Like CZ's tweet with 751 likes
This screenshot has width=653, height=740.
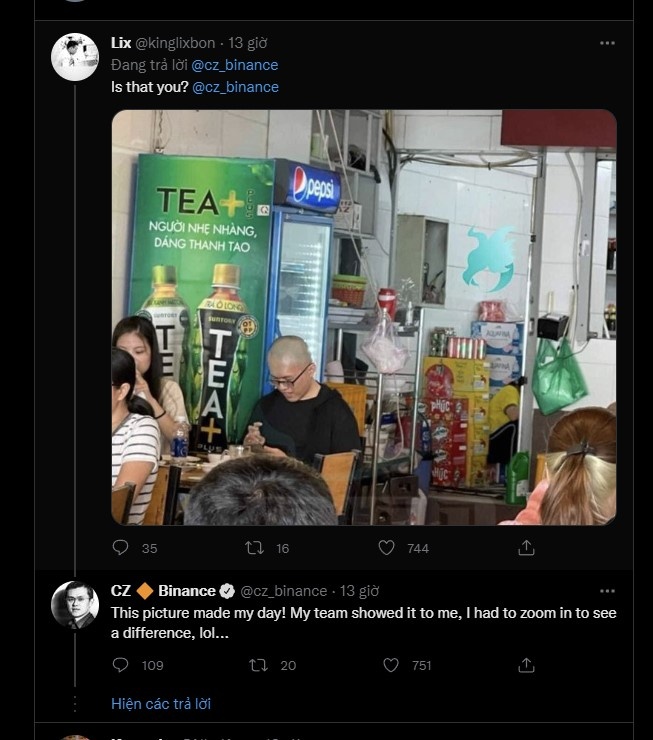(392, 665)
